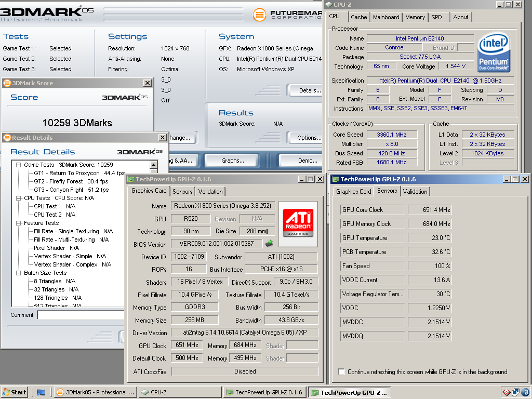Open Graphics Card tab in right GPU-Z
Screen dimensions: 532x399
[353, 192]
